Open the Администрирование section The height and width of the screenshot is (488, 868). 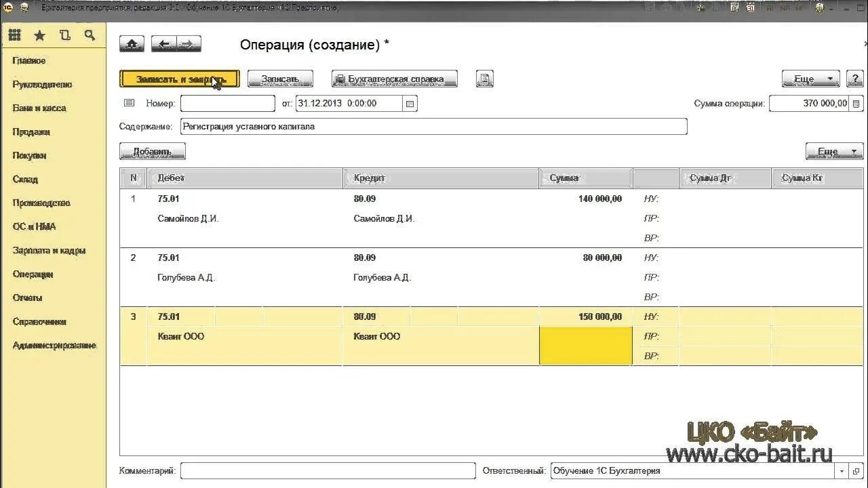[x=55, y=345]
